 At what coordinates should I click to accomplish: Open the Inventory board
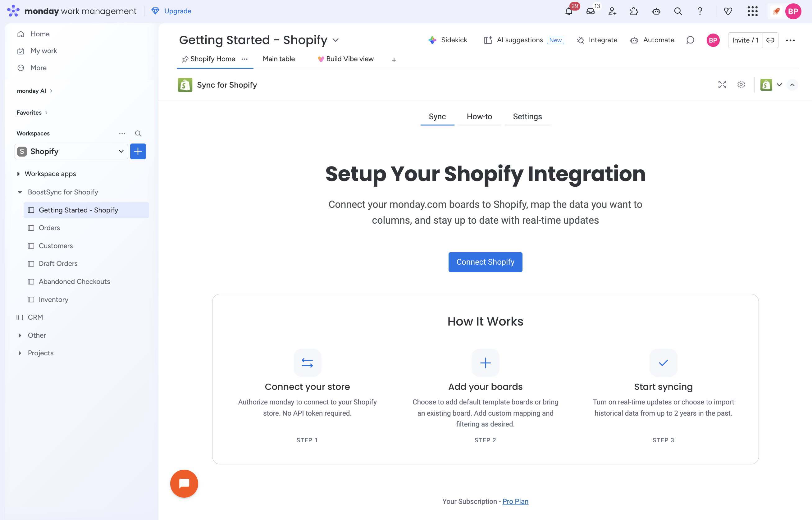point(53,299)
